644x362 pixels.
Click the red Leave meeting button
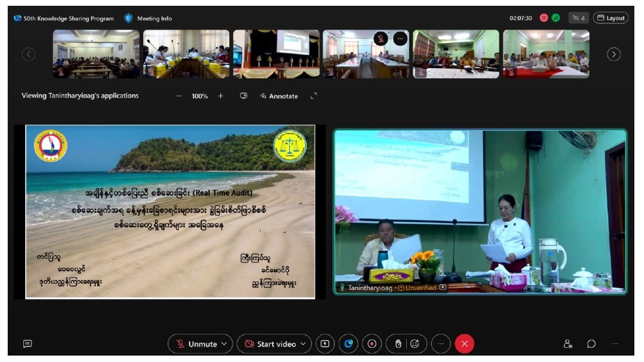tap(464, 344)
